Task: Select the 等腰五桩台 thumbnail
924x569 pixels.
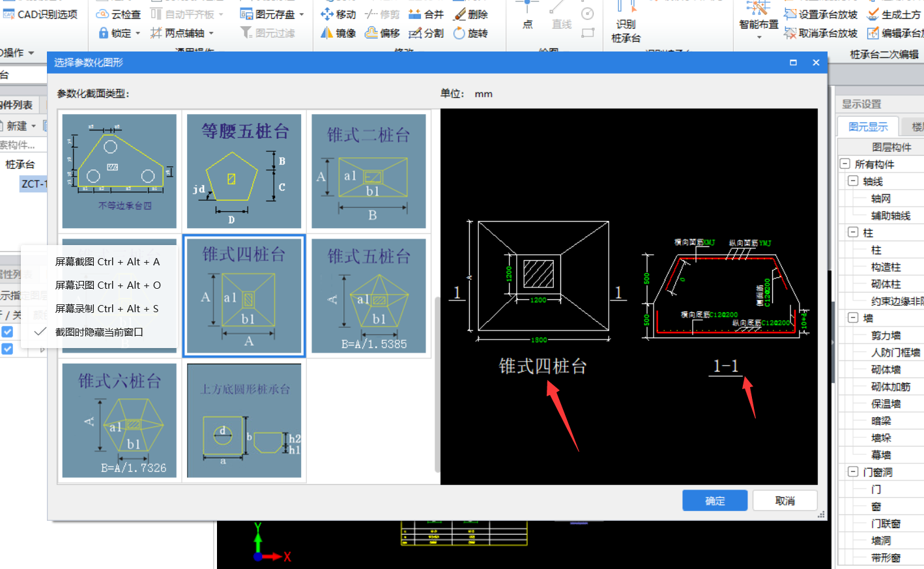Action: click(244, 171)
